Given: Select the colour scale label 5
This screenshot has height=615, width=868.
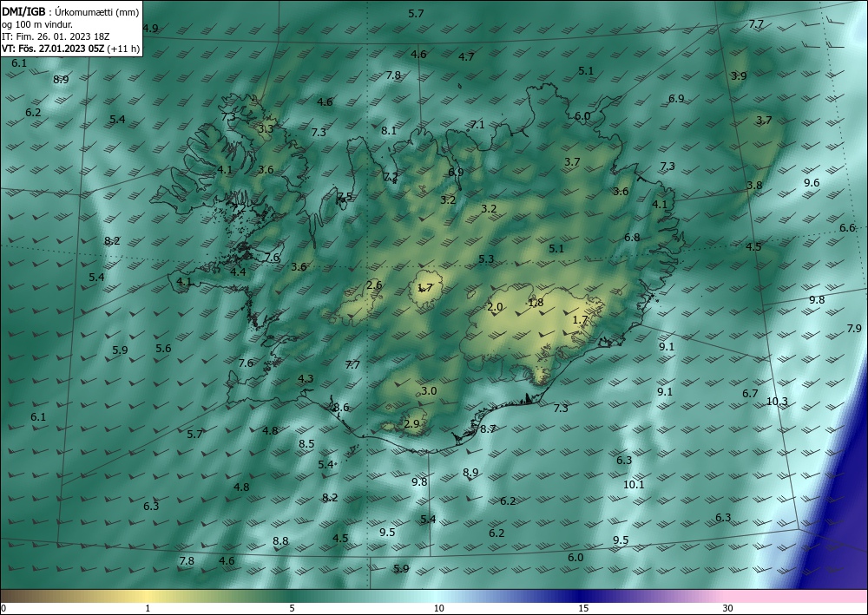Looking at the screenshot, I should pyautogui.click(x=292, y=608).
